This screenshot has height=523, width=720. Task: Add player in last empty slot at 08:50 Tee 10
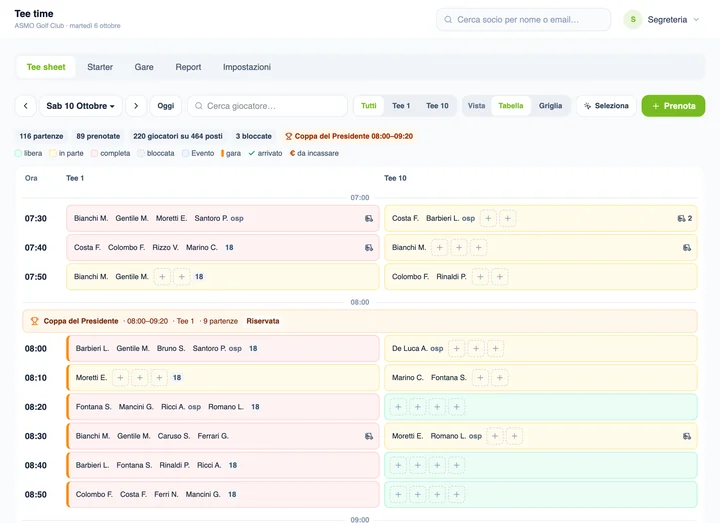pyautogui.click(x=456, y=495)
